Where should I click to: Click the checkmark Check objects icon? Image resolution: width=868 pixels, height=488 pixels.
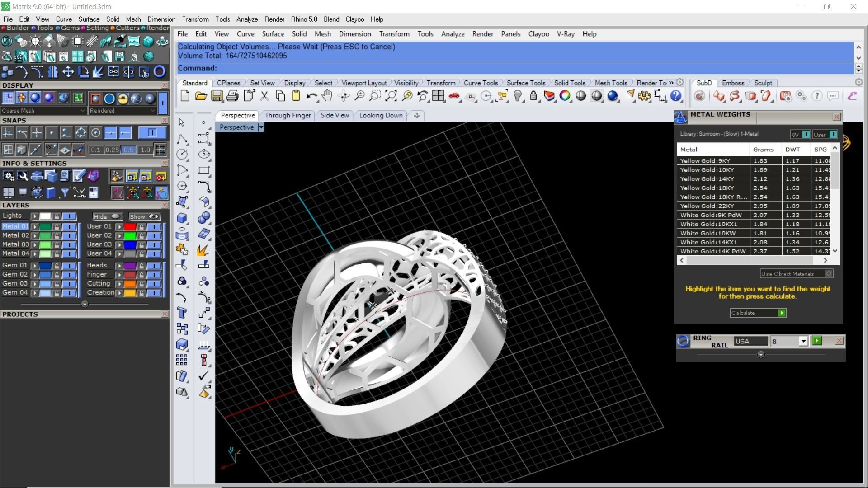tap(204, 376)
